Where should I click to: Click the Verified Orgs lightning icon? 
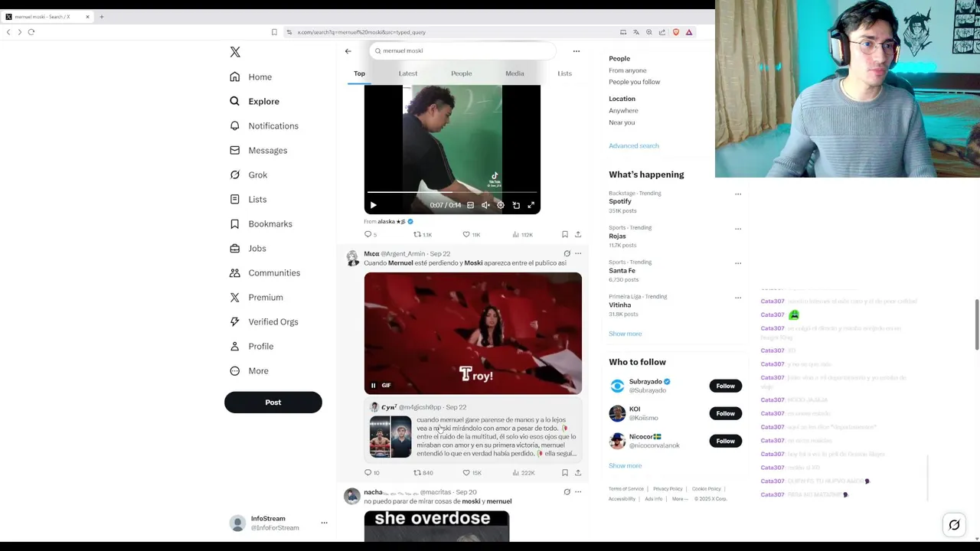click(x=235, y=321)
